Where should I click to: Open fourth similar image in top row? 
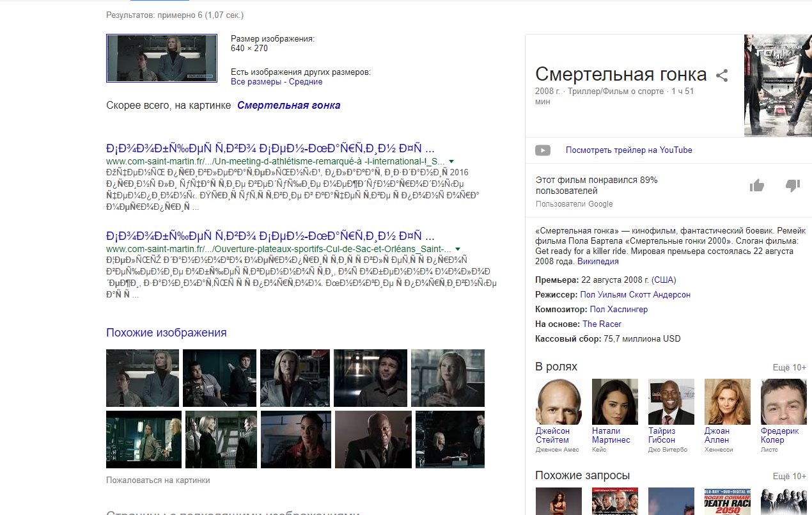[x=370, y=378]
